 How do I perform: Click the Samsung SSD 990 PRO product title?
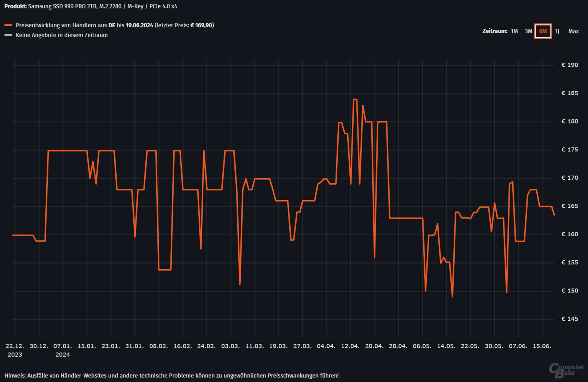point(103,6)
